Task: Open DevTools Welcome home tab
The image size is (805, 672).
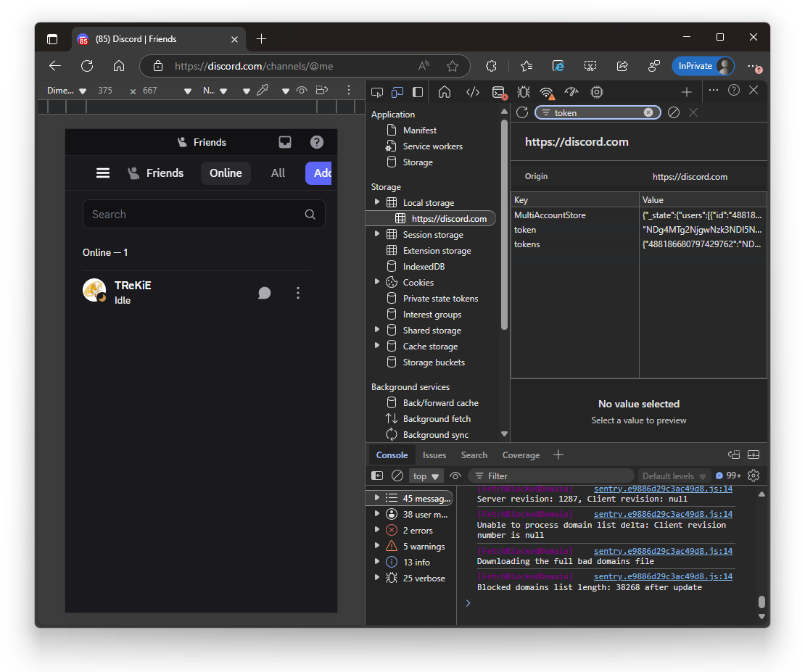Action: 445,92
